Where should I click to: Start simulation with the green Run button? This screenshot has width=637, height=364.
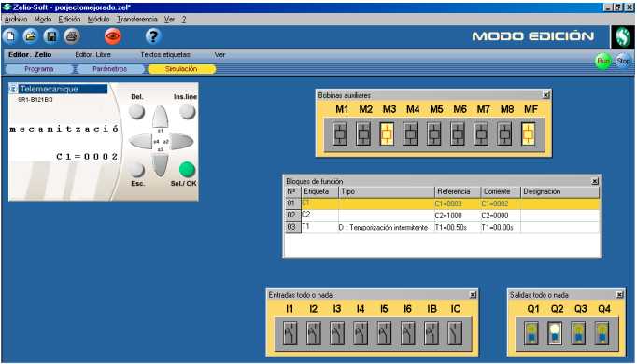click(x=602, y=61)
